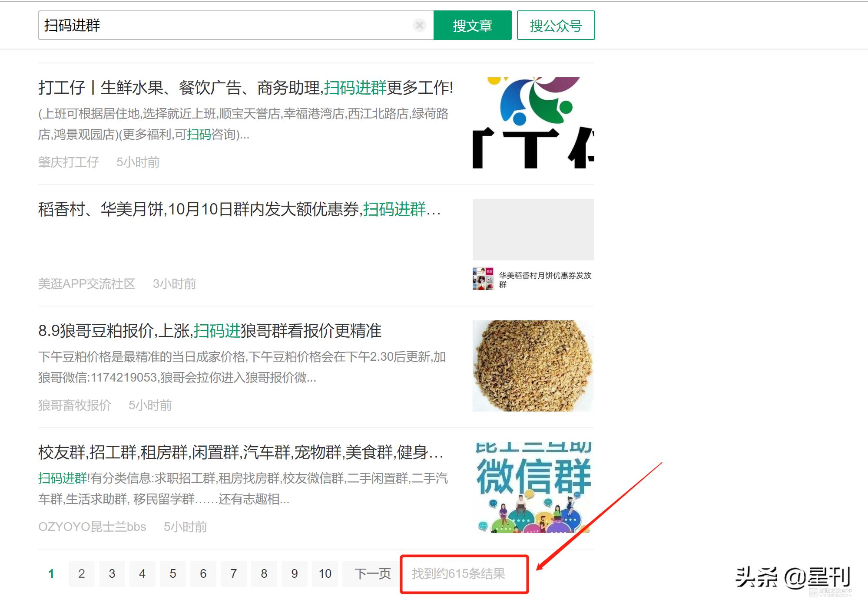Click the clear (×) icon in search box

tap(418, 26)
